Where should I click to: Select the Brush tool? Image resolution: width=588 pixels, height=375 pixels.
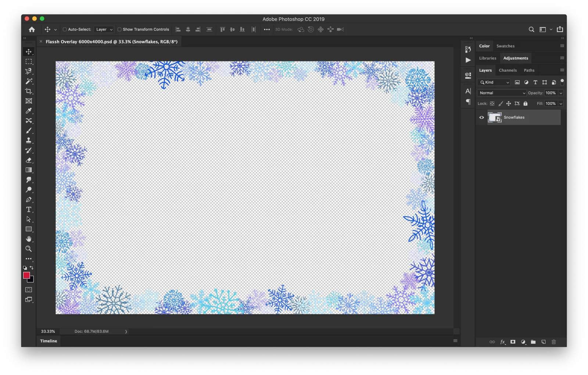[29, 131]
